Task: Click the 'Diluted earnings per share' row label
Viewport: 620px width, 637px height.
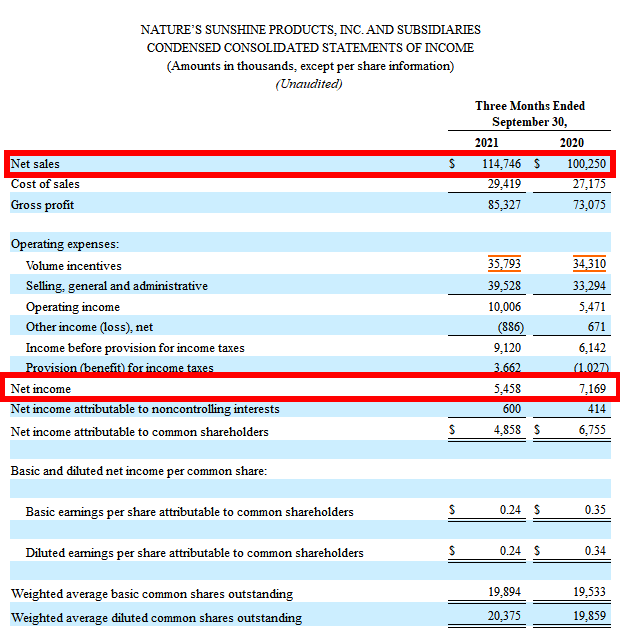Action: (194, 553)
